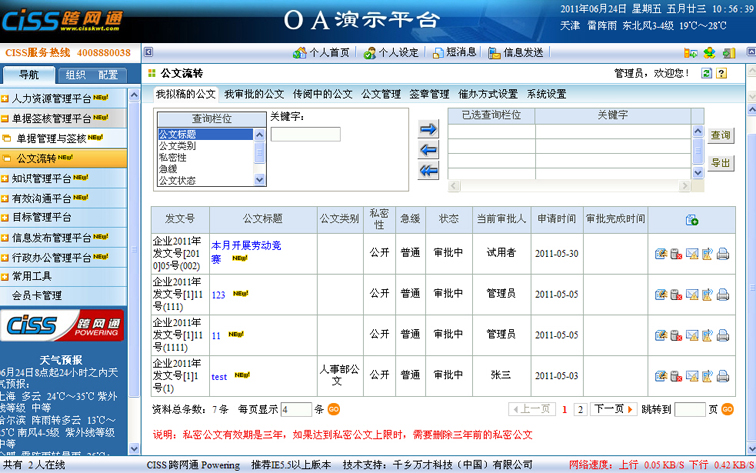Collapse the 单据签核管理平台 tree node
The height and width of the screenshot is (473, 756).
click(x=6, y=118)
